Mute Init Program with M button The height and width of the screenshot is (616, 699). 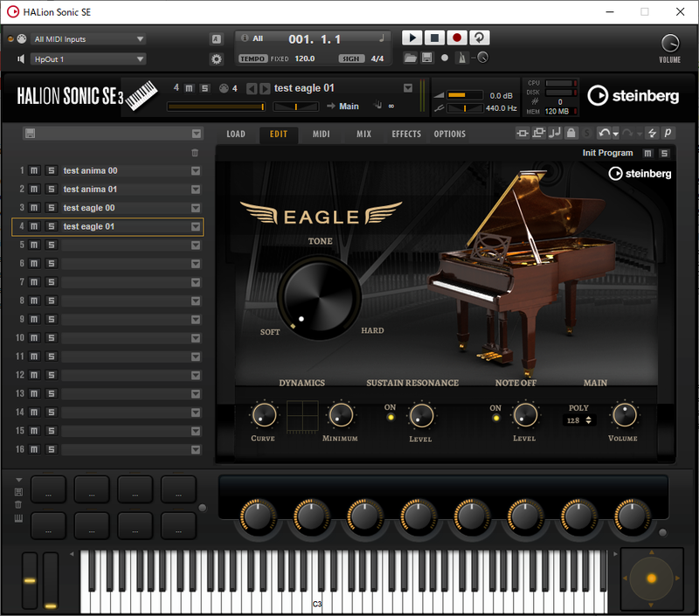pos(647,153)
